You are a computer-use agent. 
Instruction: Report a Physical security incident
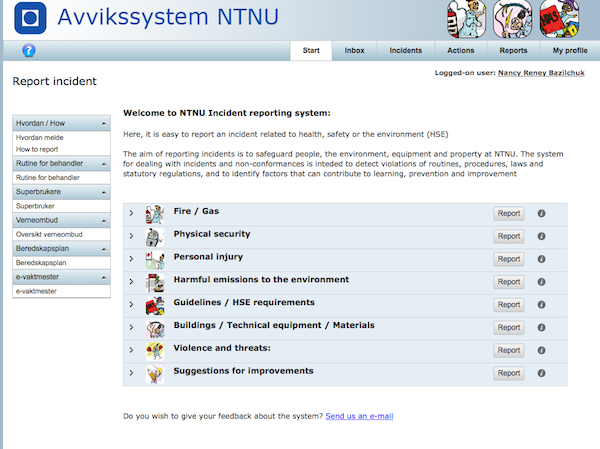(x=509, y=237)
